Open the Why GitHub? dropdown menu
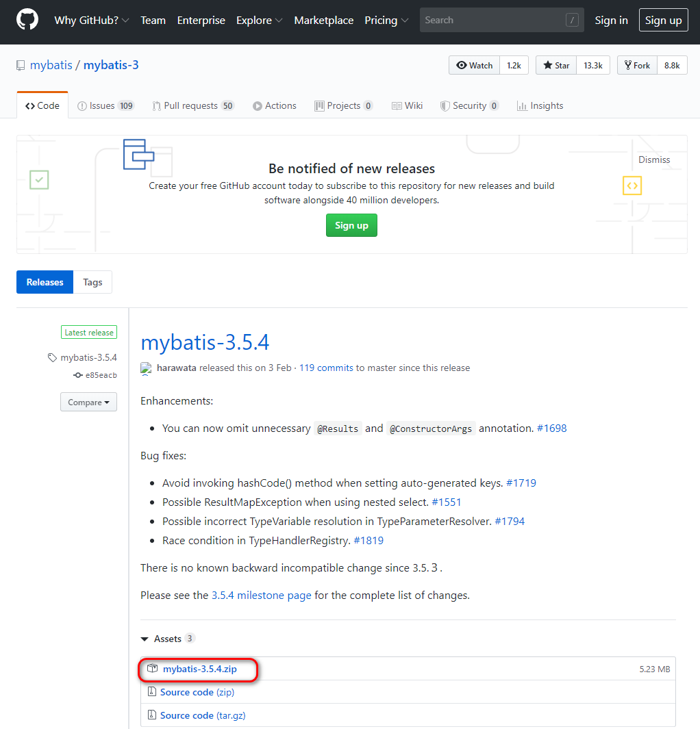This screenshot has width=700, height=729. tap(92, 21)
